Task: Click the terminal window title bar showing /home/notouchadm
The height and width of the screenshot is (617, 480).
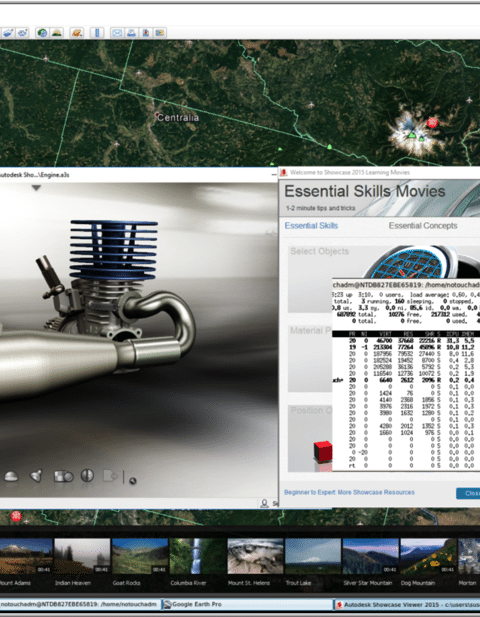Action: click(406, 284)
